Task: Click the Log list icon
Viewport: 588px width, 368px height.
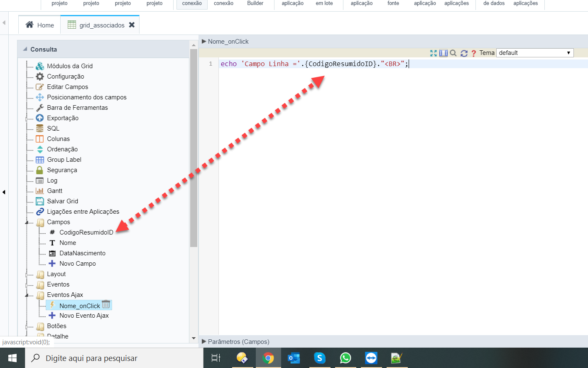Action: click(x=40, y=180)
